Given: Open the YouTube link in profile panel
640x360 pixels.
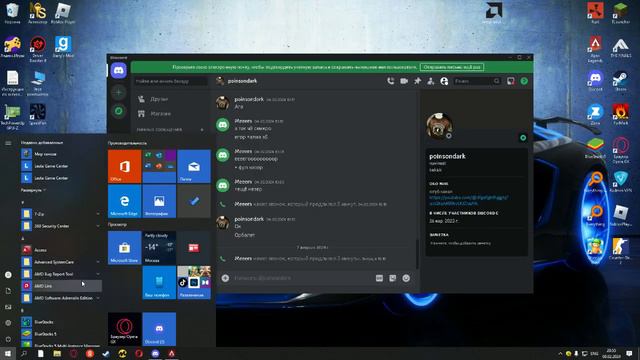Looking at the screenshot, I should pos(469,200).
